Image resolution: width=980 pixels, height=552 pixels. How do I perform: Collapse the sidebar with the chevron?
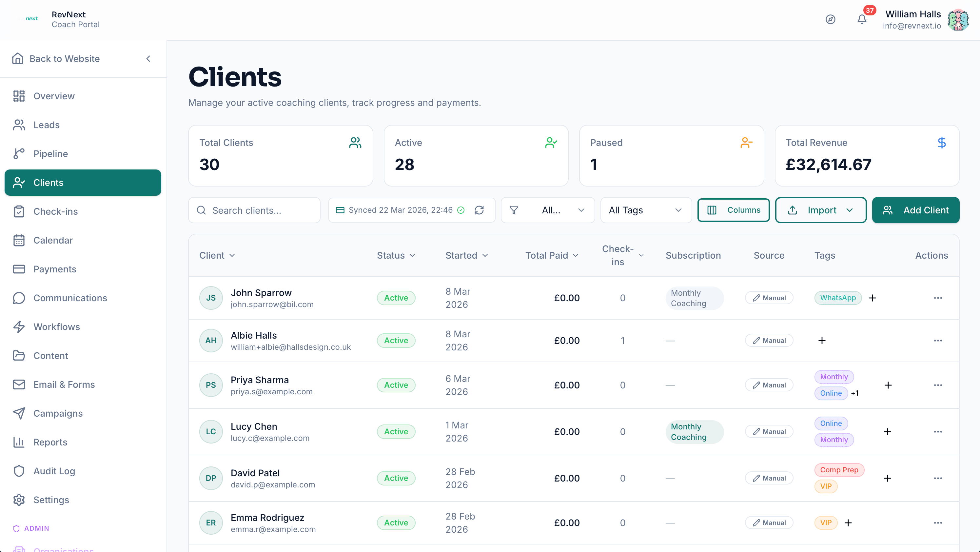148,59
